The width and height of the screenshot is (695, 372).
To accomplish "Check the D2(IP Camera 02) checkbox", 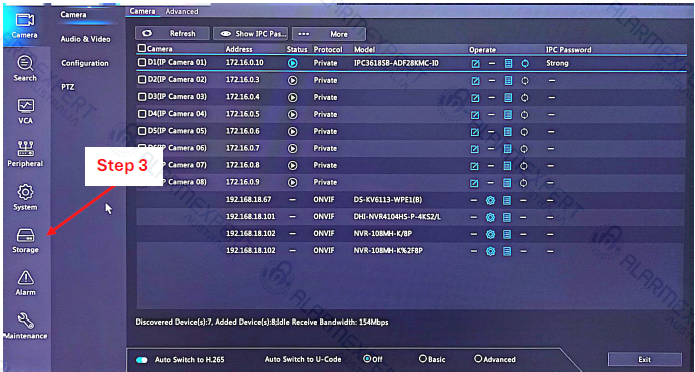I will coord(142,80).
